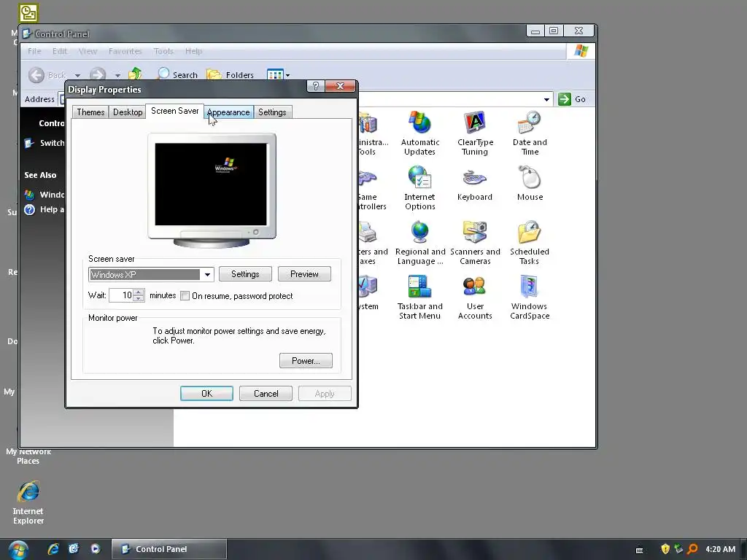The image size is (747, 560).
Task: Click the Wait minutes input field
Action: pyautogui.click(x=121, y=295)
